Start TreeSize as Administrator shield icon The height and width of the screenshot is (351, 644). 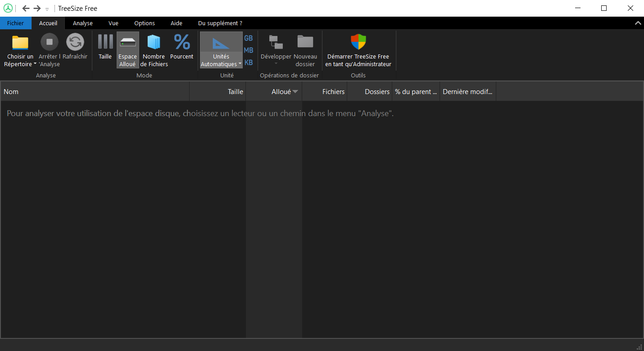(x=358, y=43)
